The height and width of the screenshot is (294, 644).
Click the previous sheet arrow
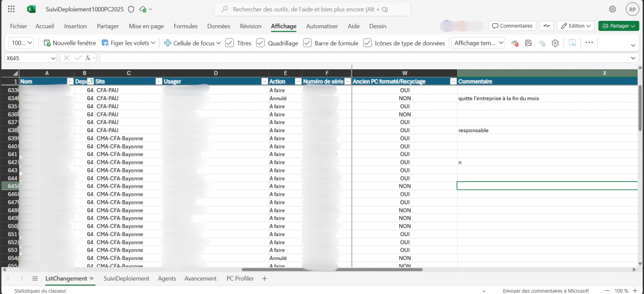click(9, 279)
